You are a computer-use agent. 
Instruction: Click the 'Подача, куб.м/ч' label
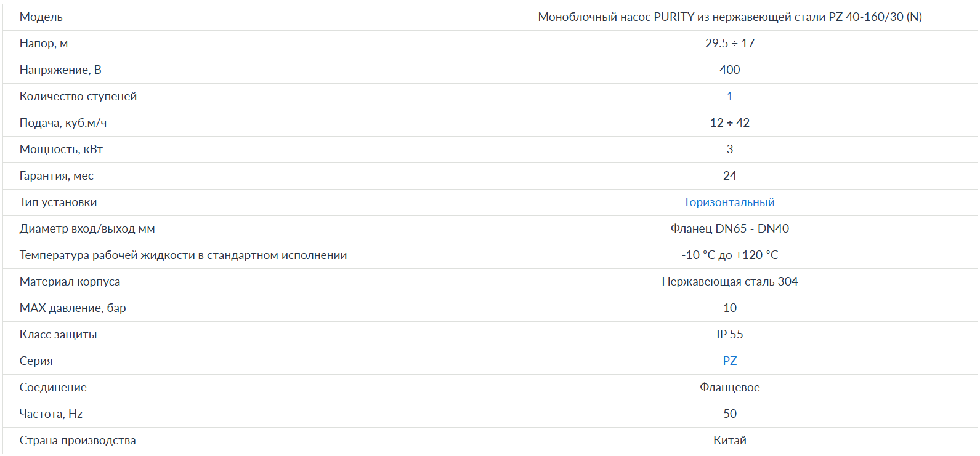pyautogui.click(x=63, y=123)
